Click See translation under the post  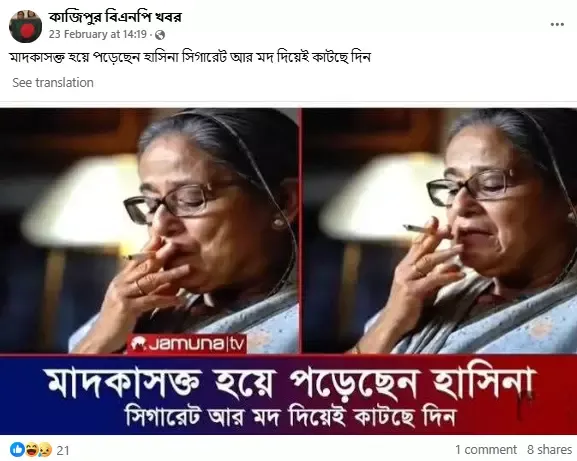coord(53,82)
